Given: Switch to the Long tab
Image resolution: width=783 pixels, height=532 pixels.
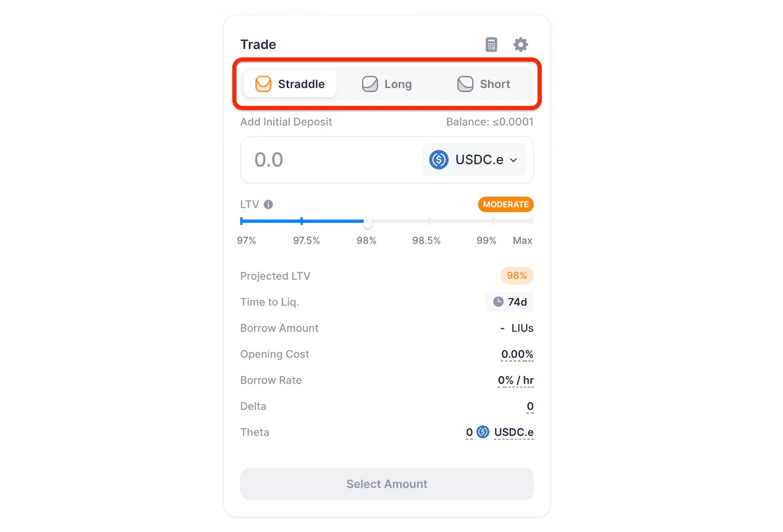Looking at the screenshot, I should (387, 84).
